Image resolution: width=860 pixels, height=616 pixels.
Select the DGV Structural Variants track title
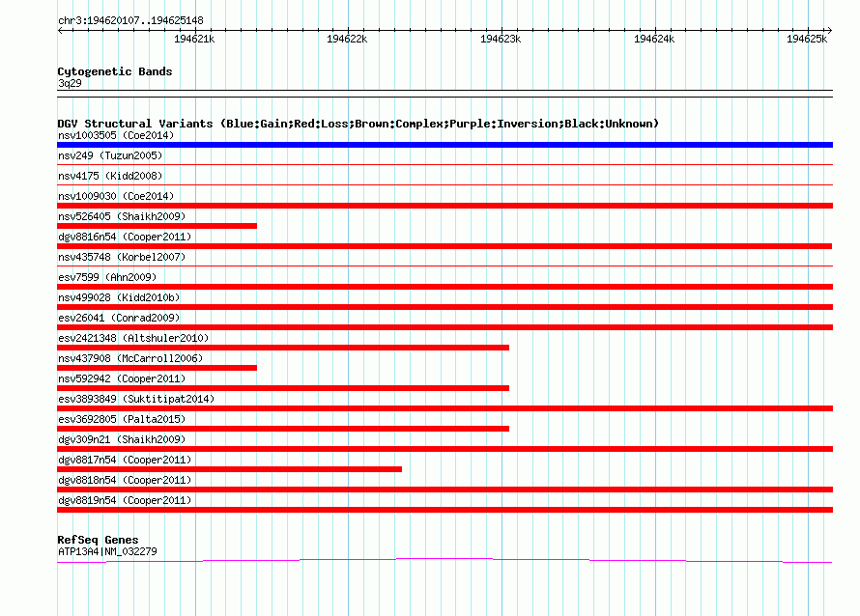pyautogui.click(x=358, y=124)
